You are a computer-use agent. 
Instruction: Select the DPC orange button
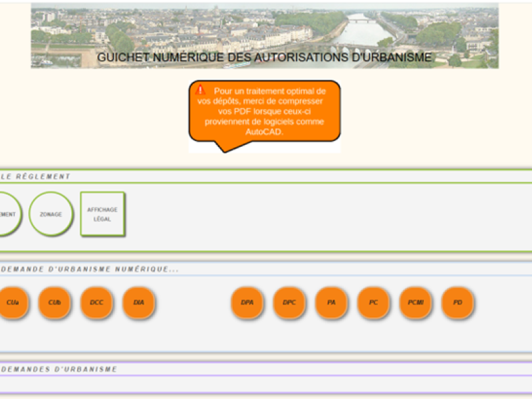point(289,303)
